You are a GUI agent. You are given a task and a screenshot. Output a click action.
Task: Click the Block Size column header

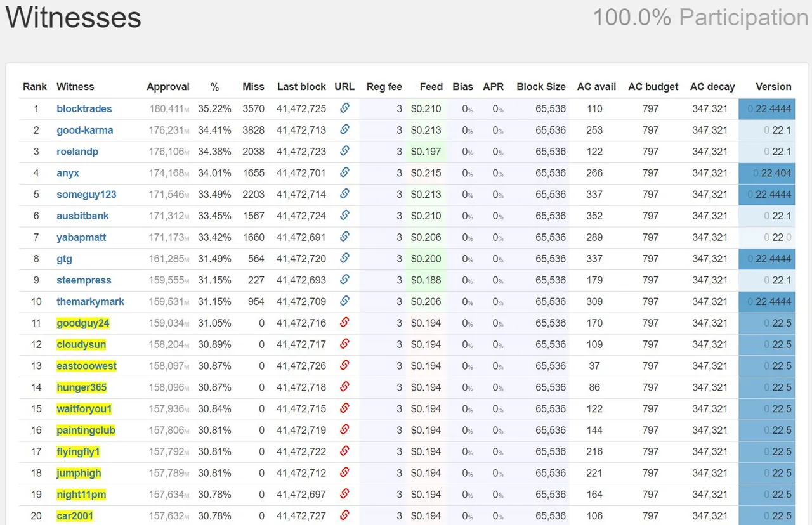(x=541, y=87)
